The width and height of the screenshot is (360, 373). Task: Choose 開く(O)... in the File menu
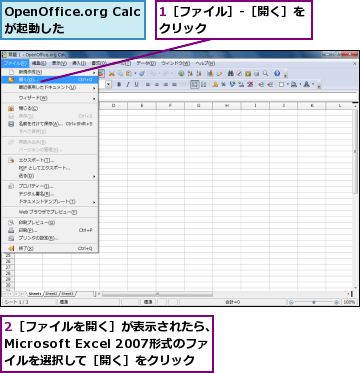(x=50, y=80)
